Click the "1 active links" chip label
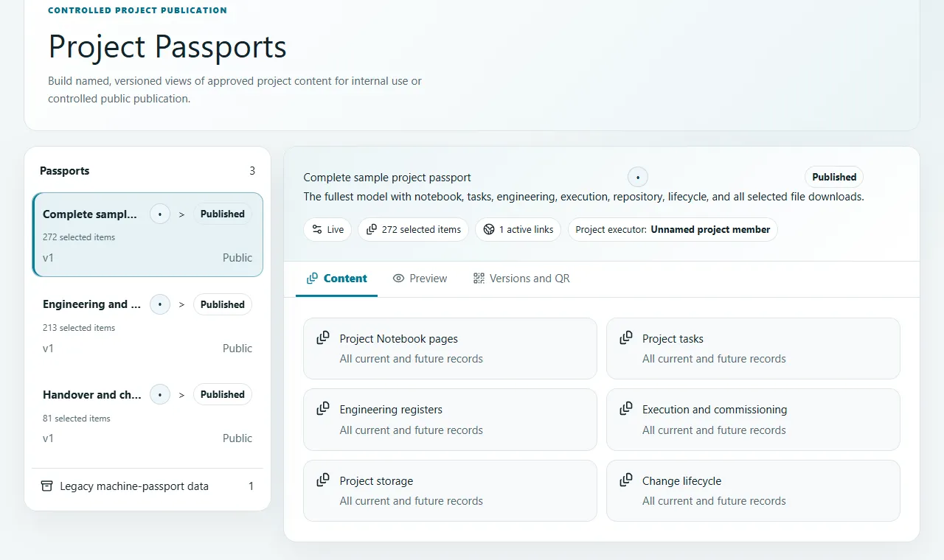Image resolution: width=944 pixels, height=560 pixels. (526, 230)
